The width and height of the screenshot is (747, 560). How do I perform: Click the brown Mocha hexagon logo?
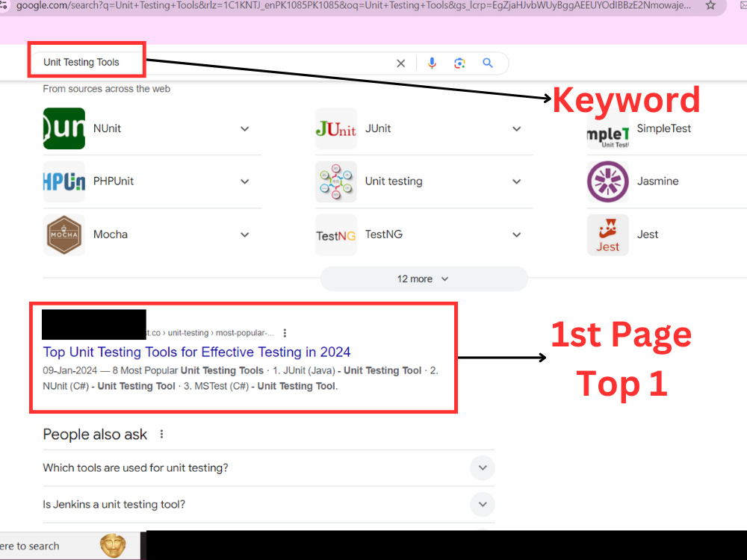63,234
